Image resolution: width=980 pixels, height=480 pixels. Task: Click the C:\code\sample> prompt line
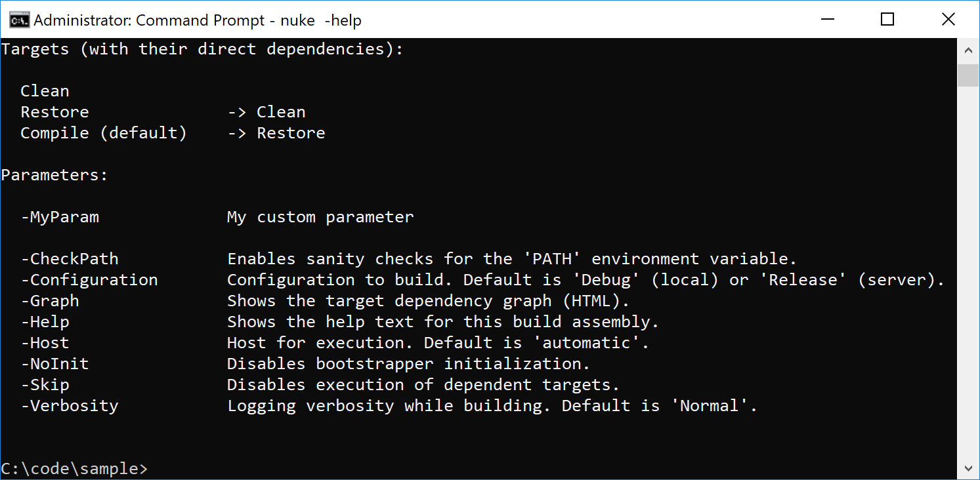(74, 469)
